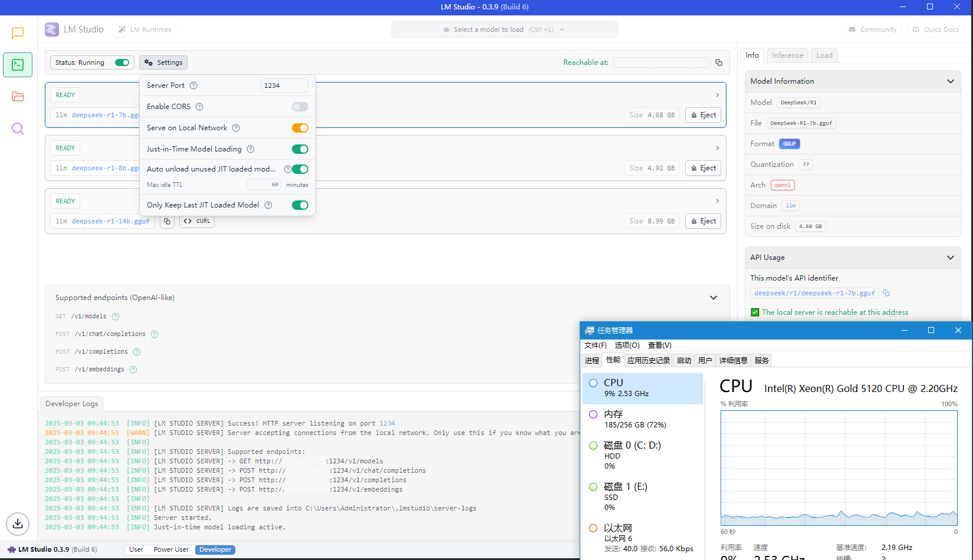Open Quick Docs
Screen dimensions: 973x560
pyautogui.click(x=935, y=29)
